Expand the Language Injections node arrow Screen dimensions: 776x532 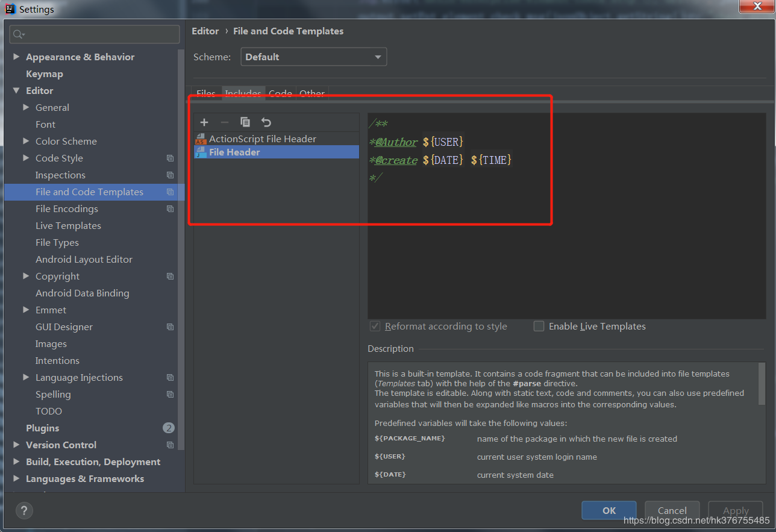click(x=26, y=378)
